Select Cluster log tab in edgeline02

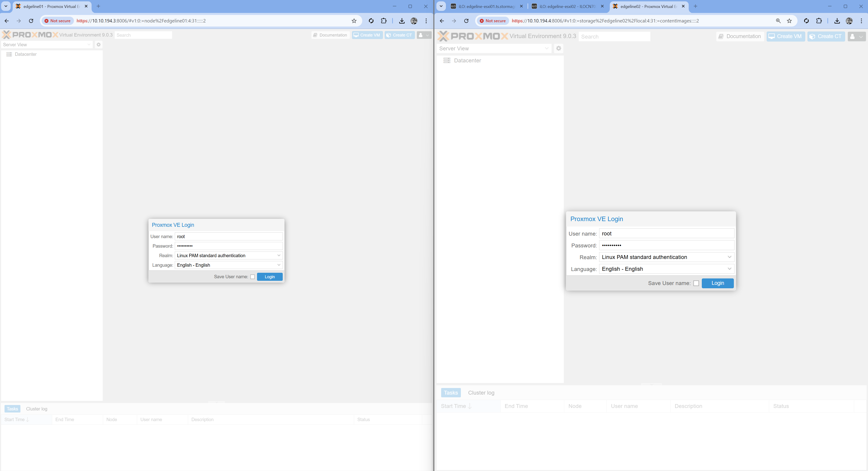(x=481, y=393)
